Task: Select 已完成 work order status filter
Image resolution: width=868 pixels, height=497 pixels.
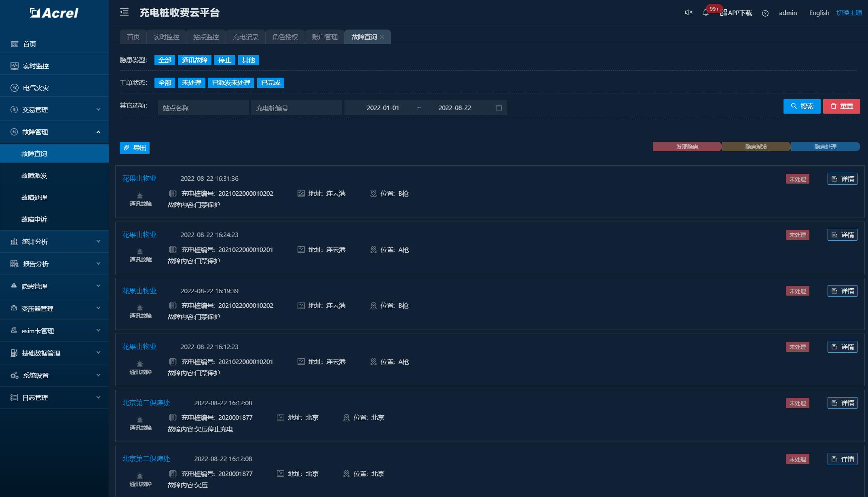Action: click(270, 82)
